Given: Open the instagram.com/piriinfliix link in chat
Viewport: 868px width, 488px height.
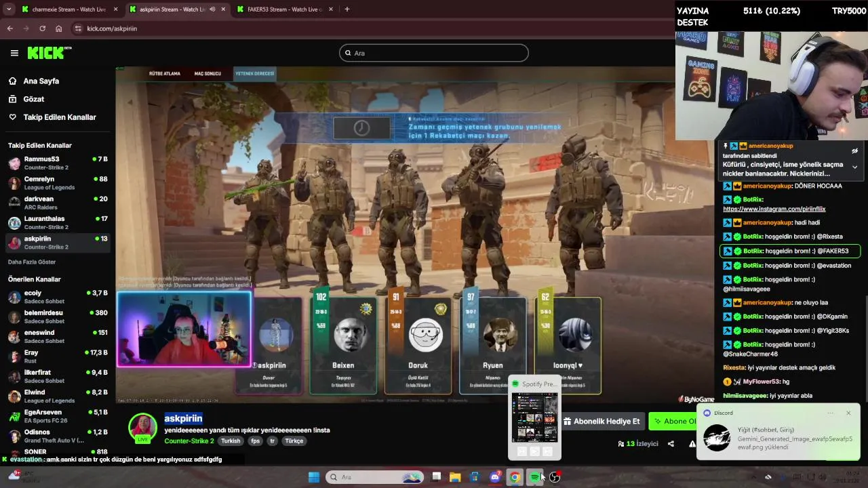Looking at the screenshot, I should (774, 209).
